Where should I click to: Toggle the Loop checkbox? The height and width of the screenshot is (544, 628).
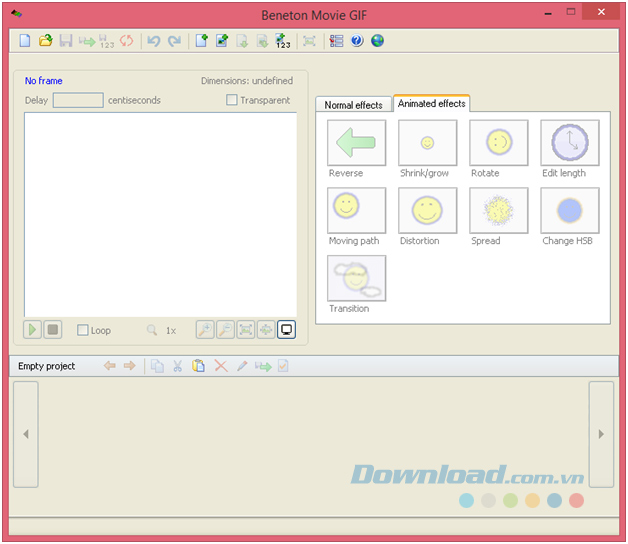(83, 330)
